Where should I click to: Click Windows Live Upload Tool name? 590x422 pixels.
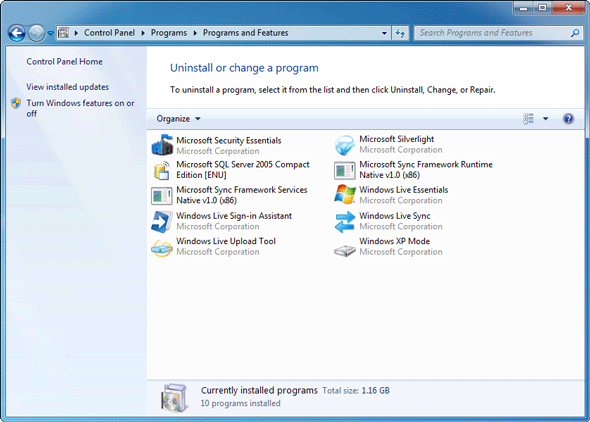coord(226,241)
